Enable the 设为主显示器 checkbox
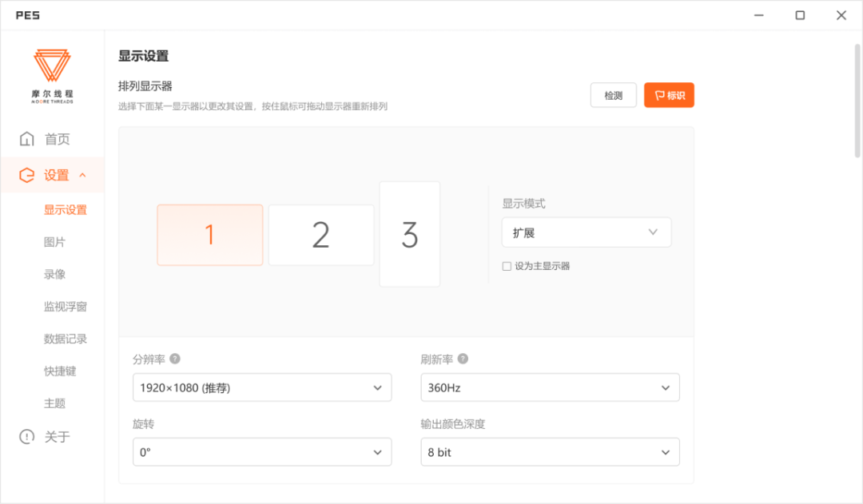Image resolution: width=863 pixels, height=504 pixels. pos(507,266)
